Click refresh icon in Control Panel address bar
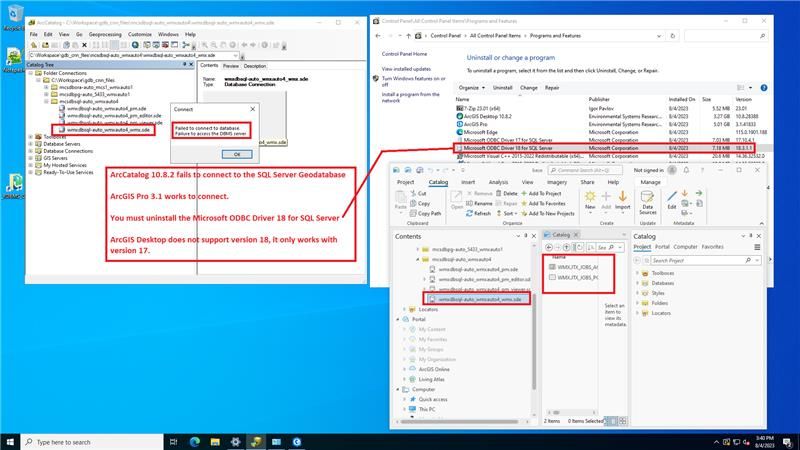800x450 pixels. pyautogui.click(x=672, y=36)
